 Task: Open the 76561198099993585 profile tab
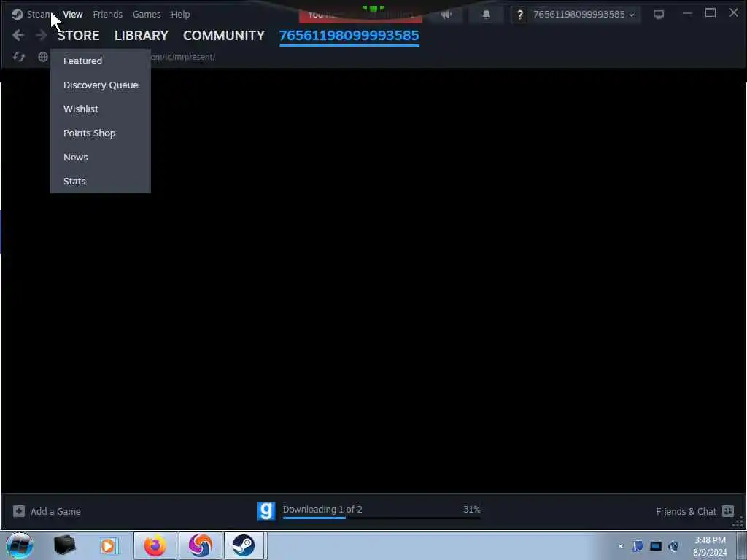tap(349, 35)
